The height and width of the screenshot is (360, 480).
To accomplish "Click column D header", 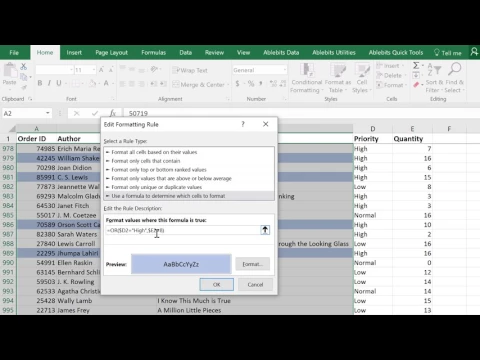I will coord(373,129).
